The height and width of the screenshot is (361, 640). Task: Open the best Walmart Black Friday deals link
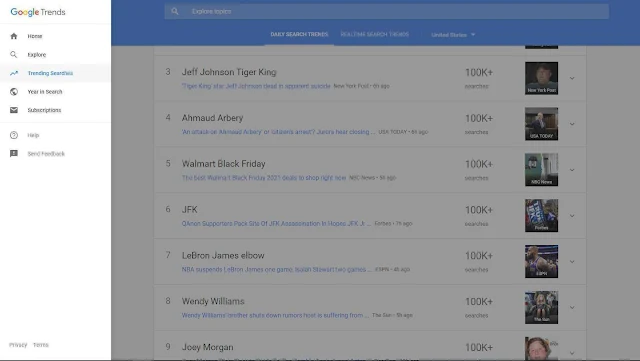click(x=264, y=178)
